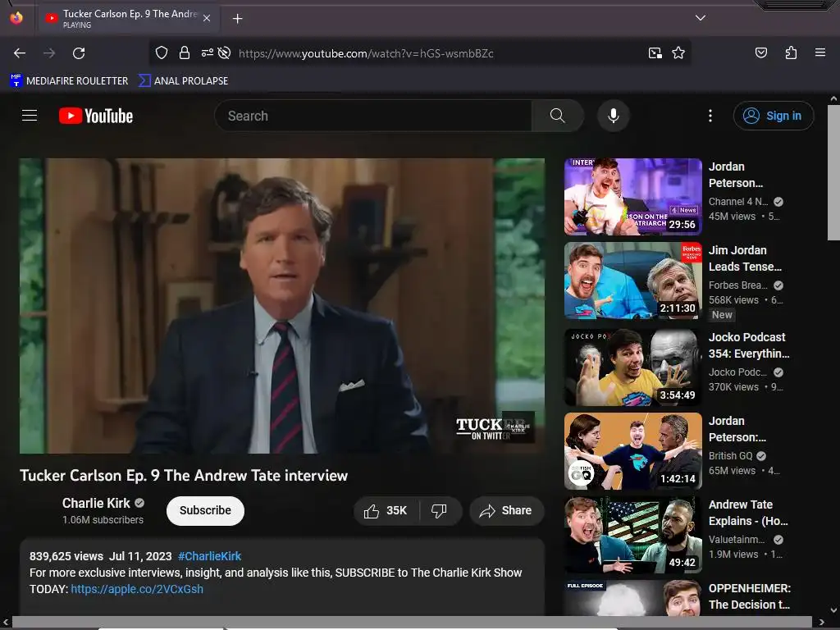Subscribe to the Charlie Kirk channel
Screen dimensions: 840x630
(205, 510)
